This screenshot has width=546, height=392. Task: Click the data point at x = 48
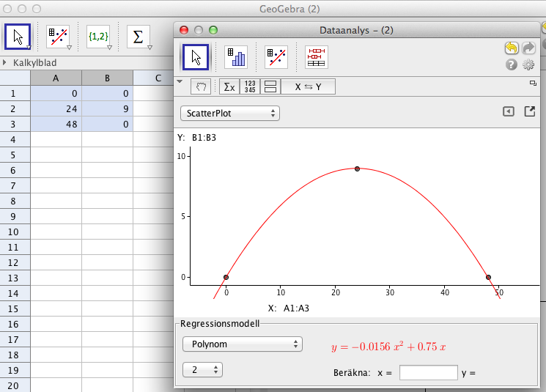489,278
